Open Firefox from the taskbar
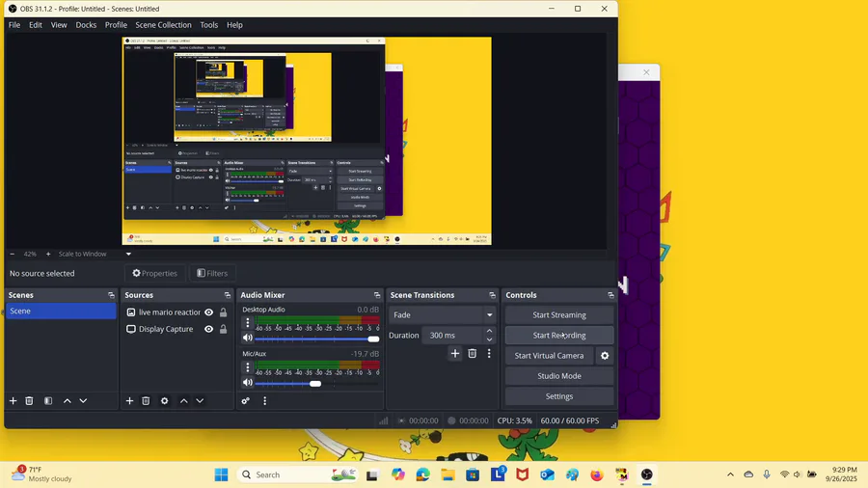The image size is (868, 488). [x=597, y=474]
